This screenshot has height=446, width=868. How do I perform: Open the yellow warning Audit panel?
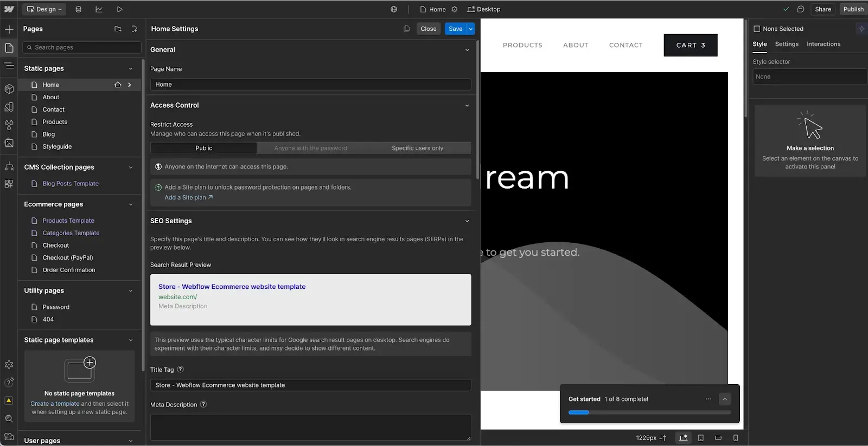(9, 400)
